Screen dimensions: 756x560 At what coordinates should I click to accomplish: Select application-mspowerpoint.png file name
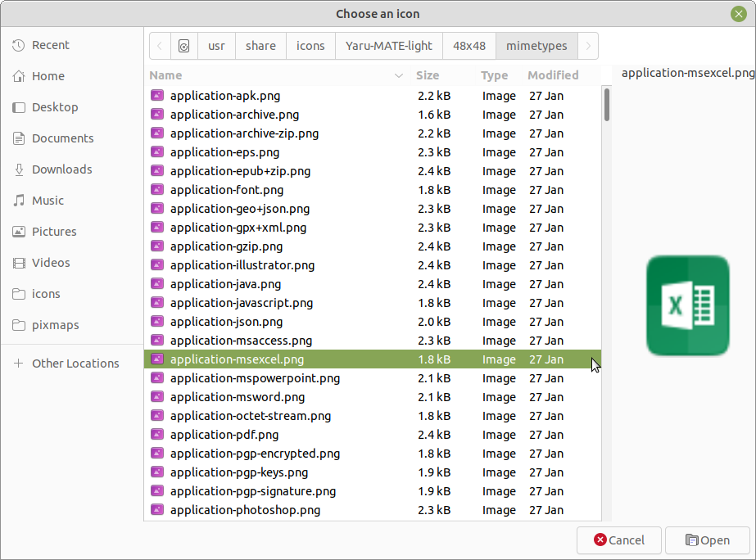pyautogui.click(x=255, y=377)
